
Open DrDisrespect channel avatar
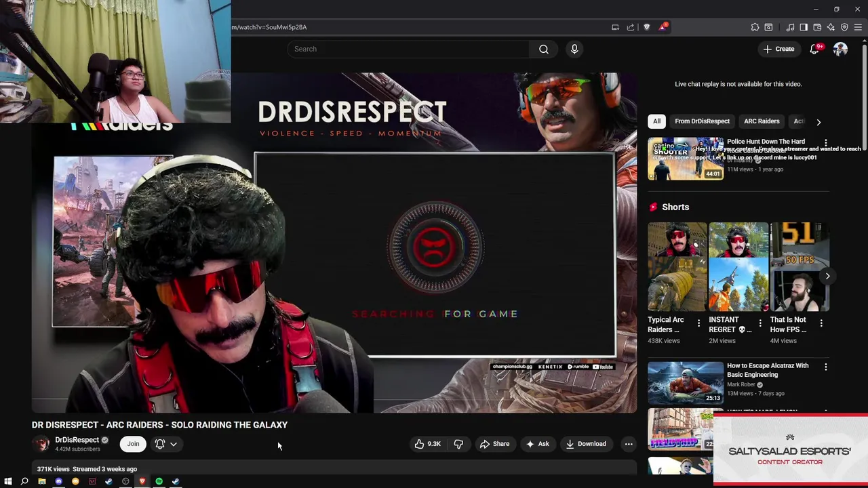[42, 444]
